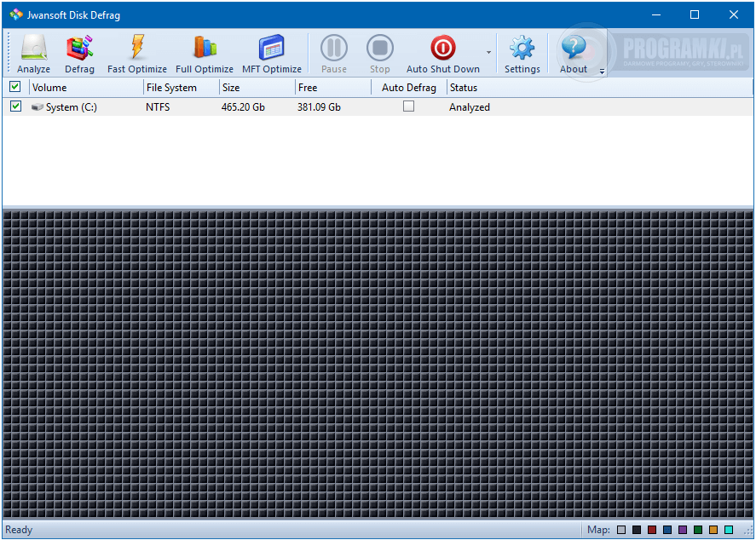The width and height of the screenshot is (756, 540).
Task: Uncheck the System (C:) volume checkbox
Action: tap(15, 106)
